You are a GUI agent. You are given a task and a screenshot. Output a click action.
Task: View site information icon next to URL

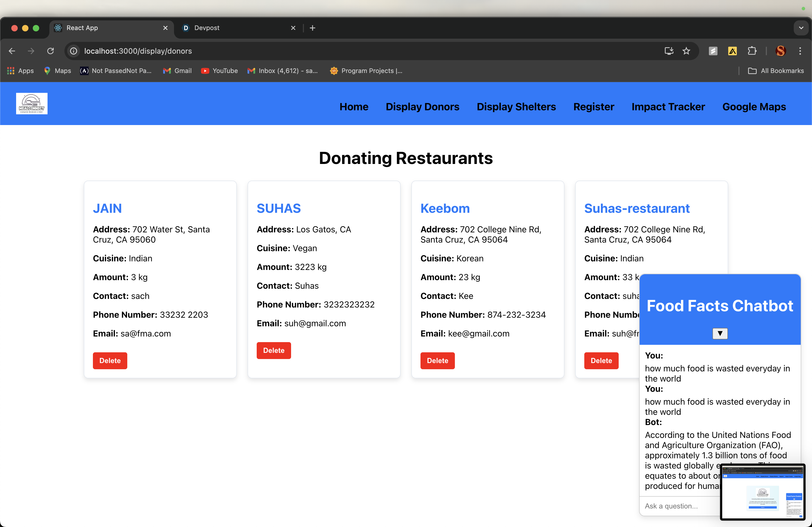(74, 51)
